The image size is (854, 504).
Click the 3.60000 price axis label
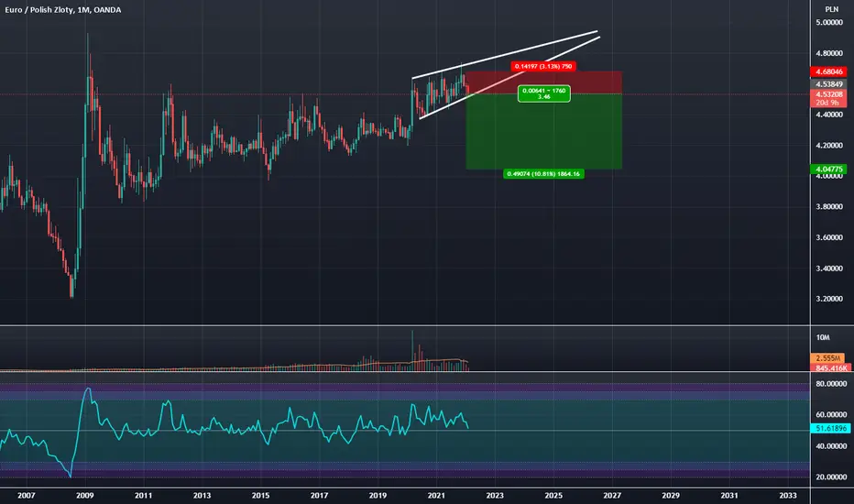(829, 237)
